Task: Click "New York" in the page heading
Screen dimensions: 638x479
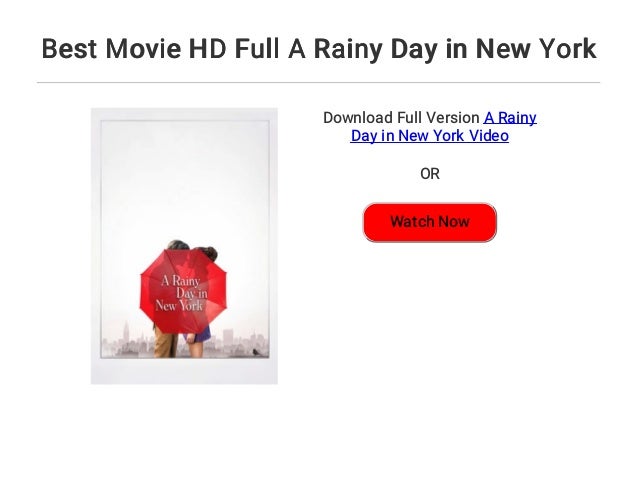Action: [x=535, y=48]
